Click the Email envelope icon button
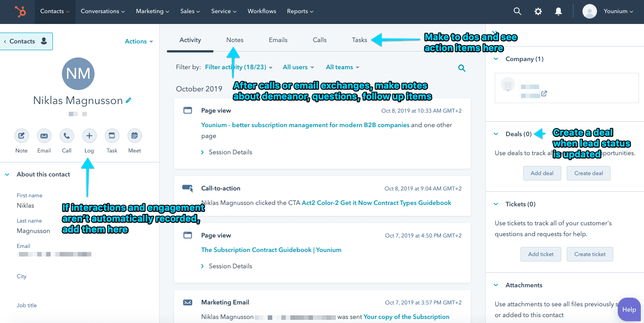The width and height of the screenshot is (644, 323). pos(44,135)
